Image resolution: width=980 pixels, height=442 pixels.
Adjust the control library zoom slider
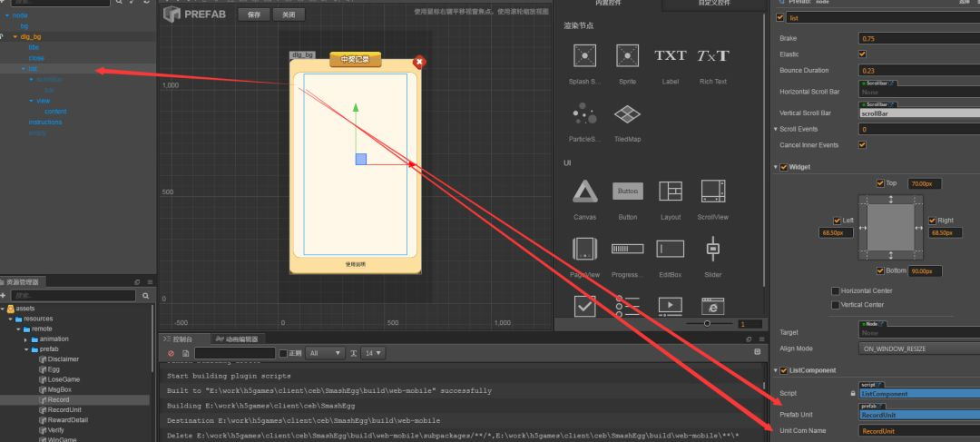point(707,323)
